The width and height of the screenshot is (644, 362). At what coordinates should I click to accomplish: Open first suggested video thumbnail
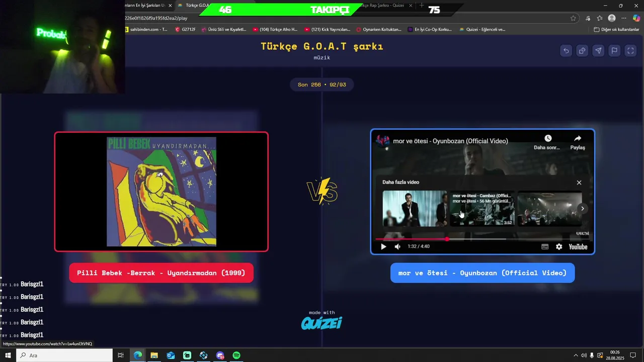pyautogui.click(x=415, y=208)
